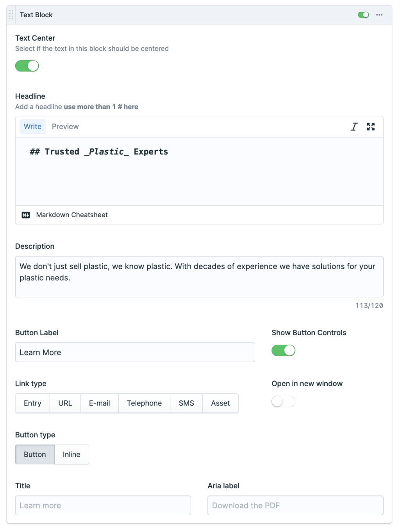Apply italic formatting in the headline editor
The image size is (400, 532).
coord(354,126)
